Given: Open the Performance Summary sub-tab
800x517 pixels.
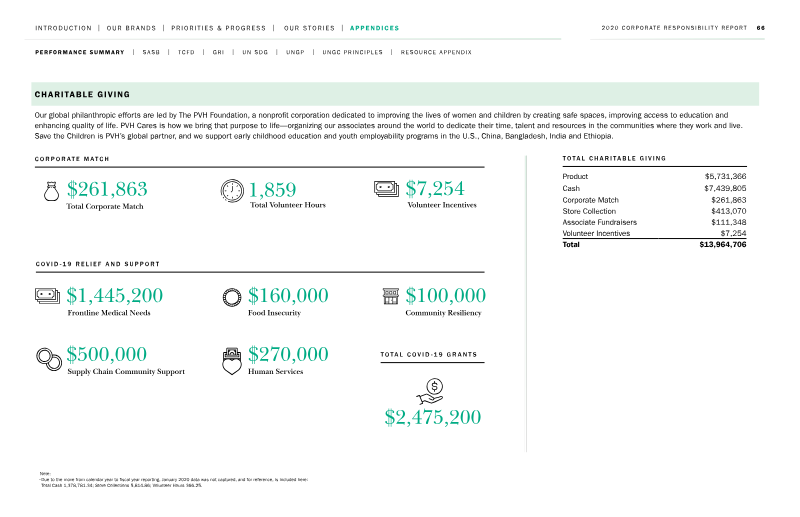Looking at the screenshot, I should (80, 52).
